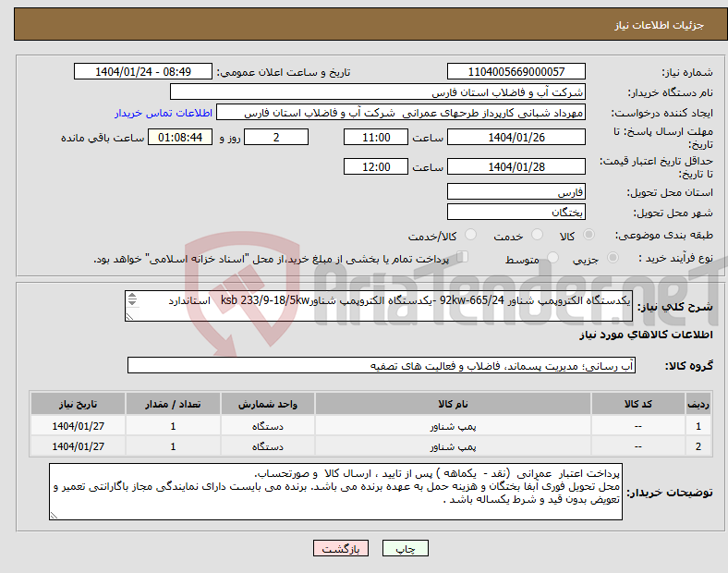Open the اطلاعات تماس خریدار link

pos(164,113)
